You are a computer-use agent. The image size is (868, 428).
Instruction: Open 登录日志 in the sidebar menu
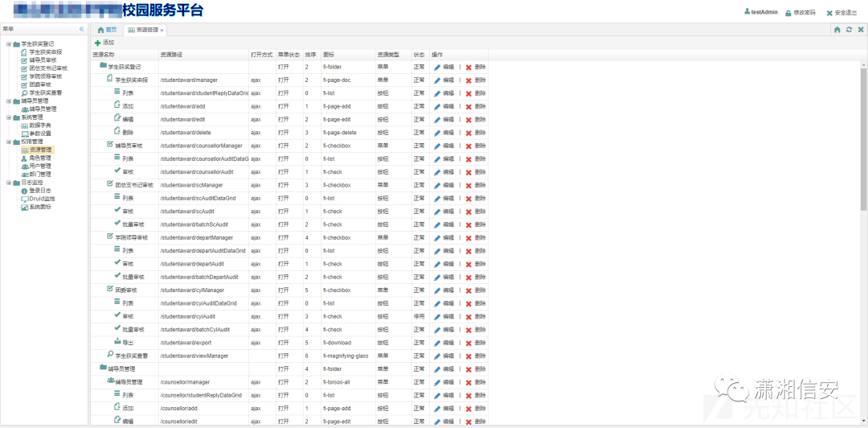click(x=40, y=191)
